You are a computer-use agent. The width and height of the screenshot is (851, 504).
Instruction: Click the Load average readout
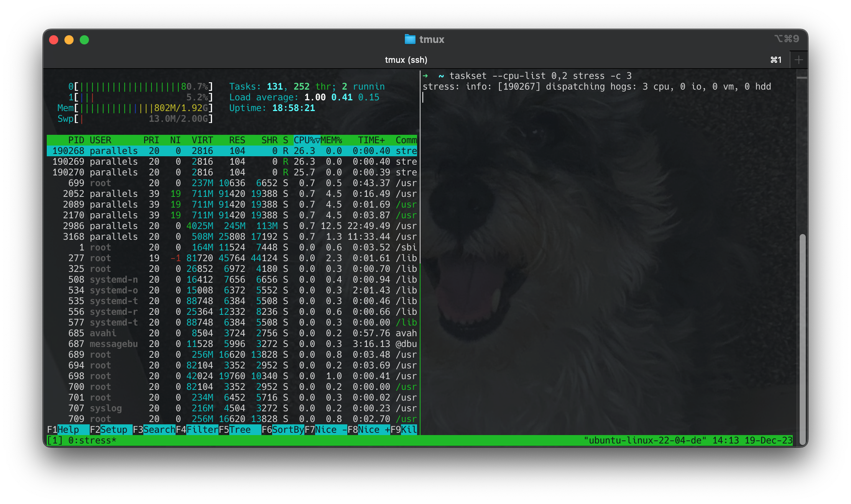(x=303, y=97)
